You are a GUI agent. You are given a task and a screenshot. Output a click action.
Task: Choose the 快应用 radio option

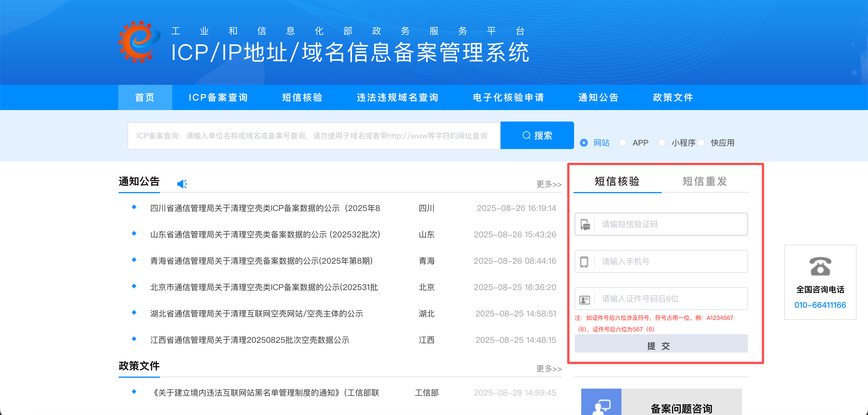tap(701, 143)
